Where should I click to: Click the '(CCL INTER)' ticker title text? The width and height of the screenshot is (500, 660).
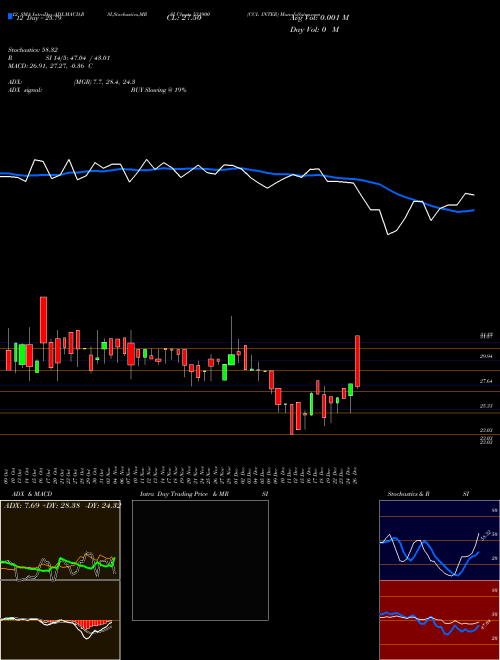[x=263, y=14]
